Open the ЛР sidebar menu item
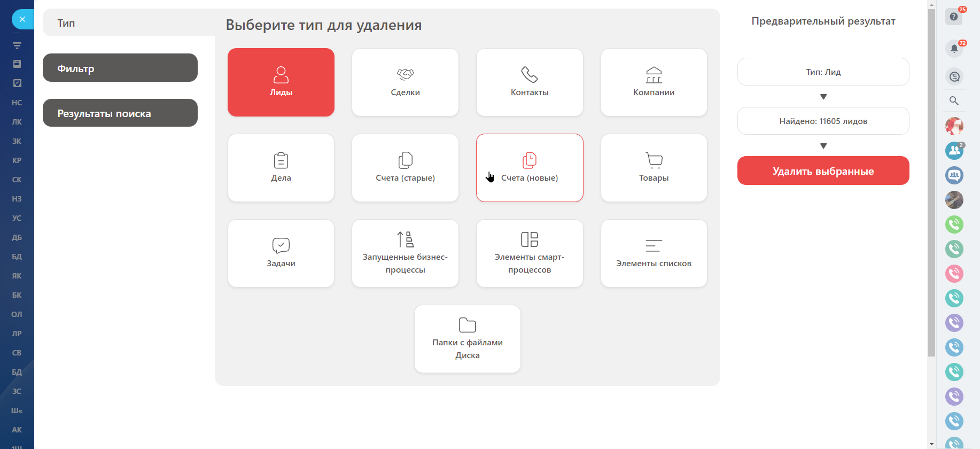 (x=17, y=334)
